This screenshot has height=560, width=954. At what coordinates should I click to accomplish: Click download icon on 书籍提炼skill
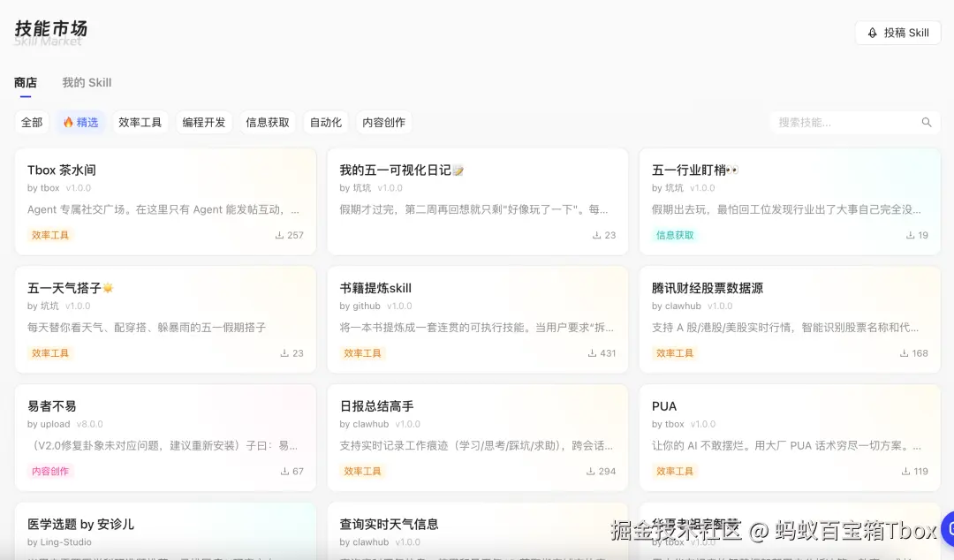(592, 353)
